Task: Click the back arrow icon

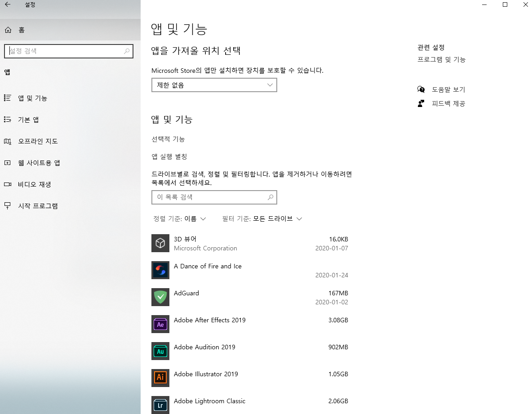Action: click(x=8, y=4)
